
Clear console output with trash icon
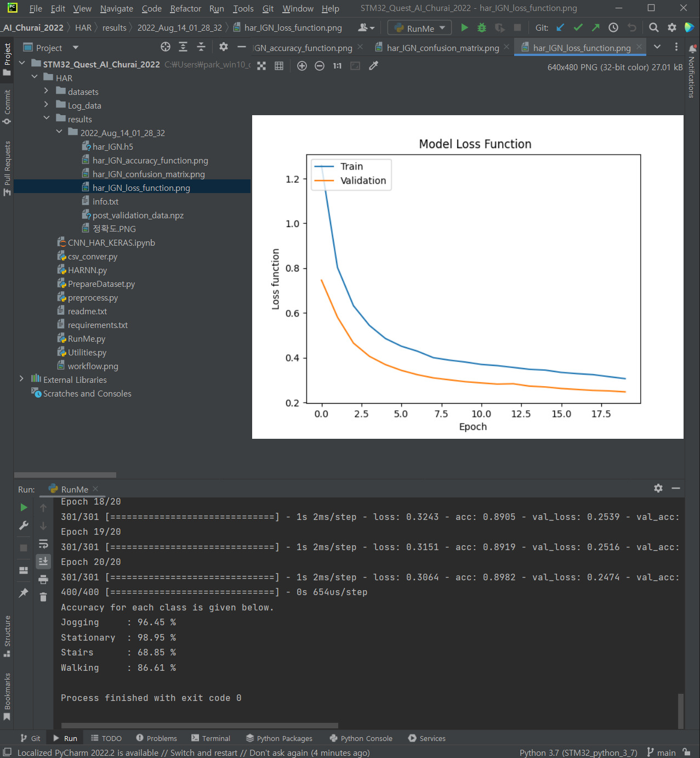click(43, 597)
